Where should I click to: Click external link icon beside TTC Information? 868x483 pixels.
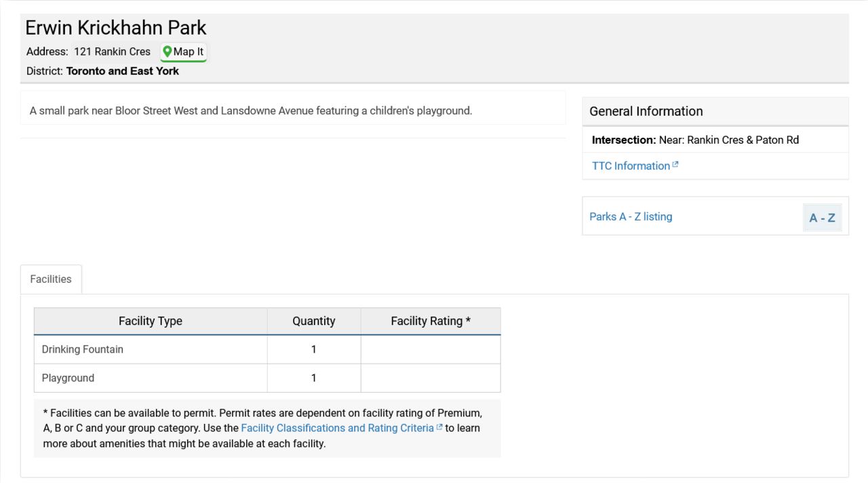click(x=675, y=165)
